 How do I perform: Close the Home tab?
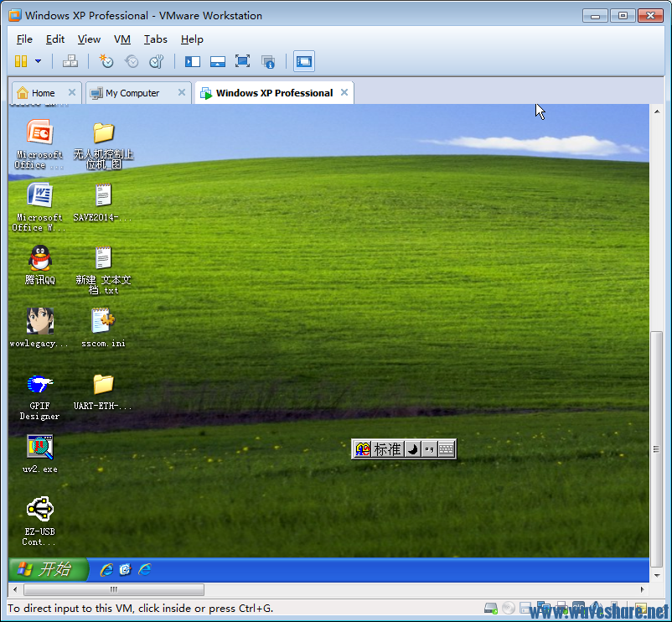[x=72, y=92]
